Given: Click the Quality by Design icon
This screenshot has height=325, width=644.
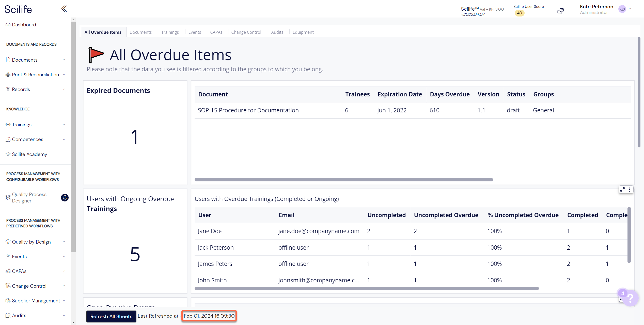Looking at the screenshot, I should [x=8, y=242].
